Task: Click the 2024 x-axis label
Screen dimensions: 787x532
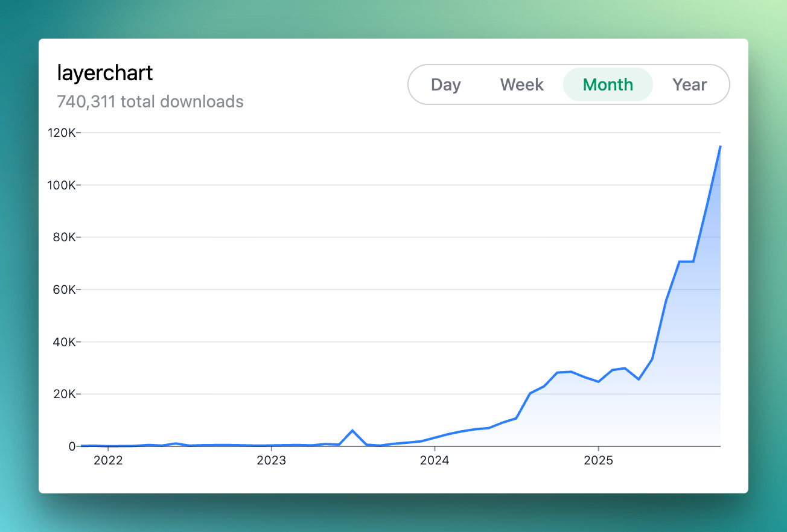Action: coord(435,461)
